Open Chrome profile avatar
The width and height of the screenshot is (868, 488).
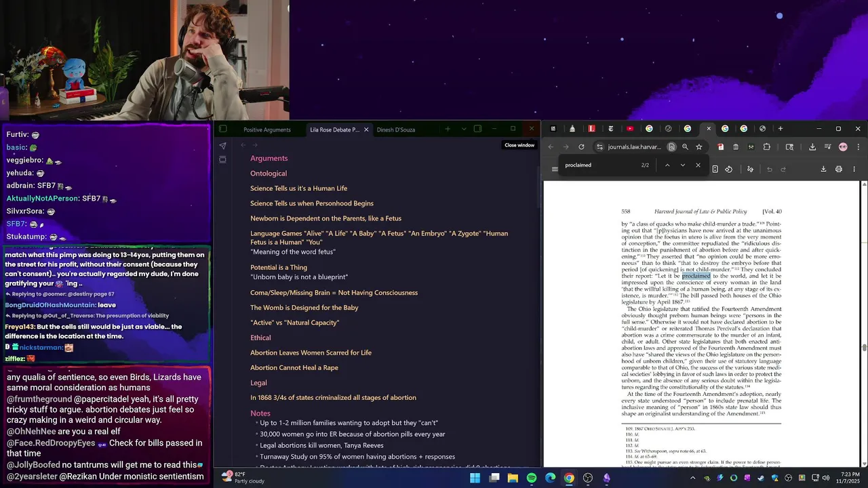pos(843,146)
